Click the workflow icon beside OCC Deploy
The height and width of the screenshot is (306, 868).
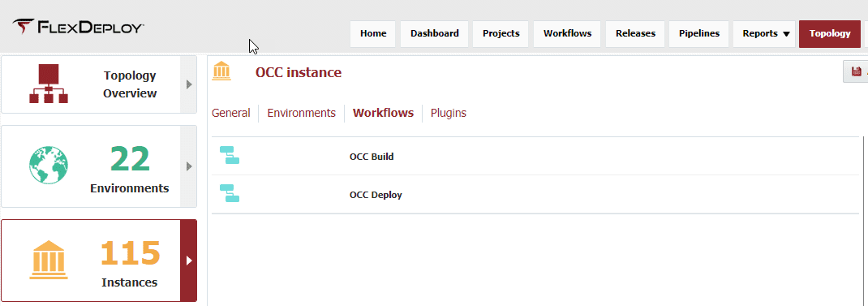(230, 193)
